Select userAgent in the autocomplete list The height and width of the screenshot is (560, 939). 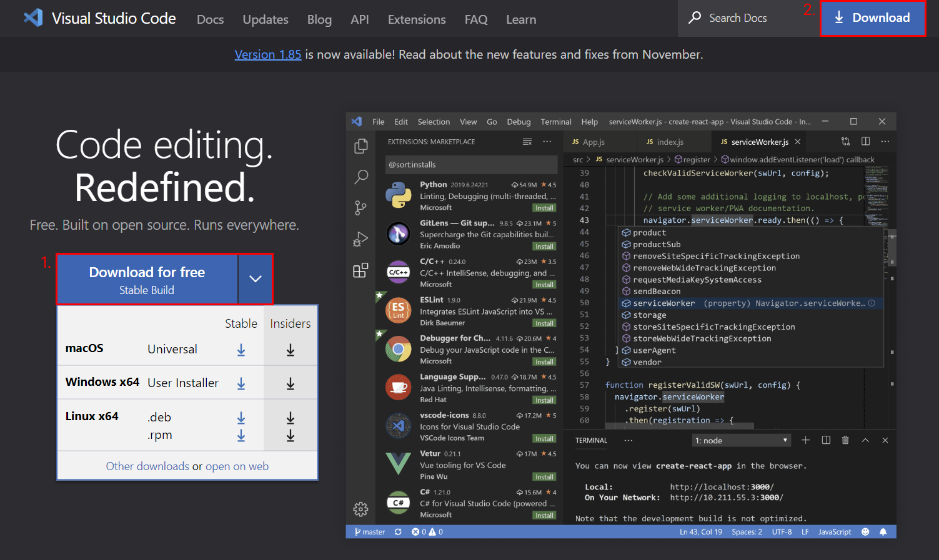pyautogui.click(x=750, y=350)
